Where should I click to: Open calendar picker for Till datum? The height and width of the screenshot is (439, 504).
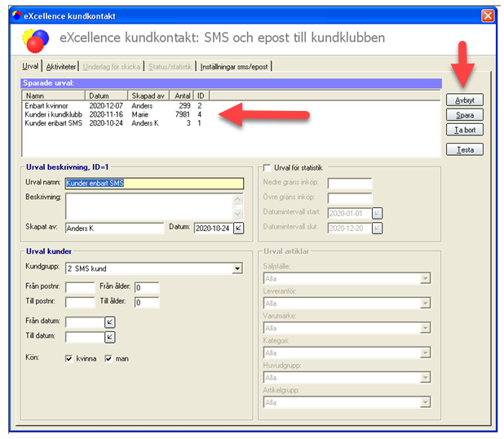coord(109,337)
